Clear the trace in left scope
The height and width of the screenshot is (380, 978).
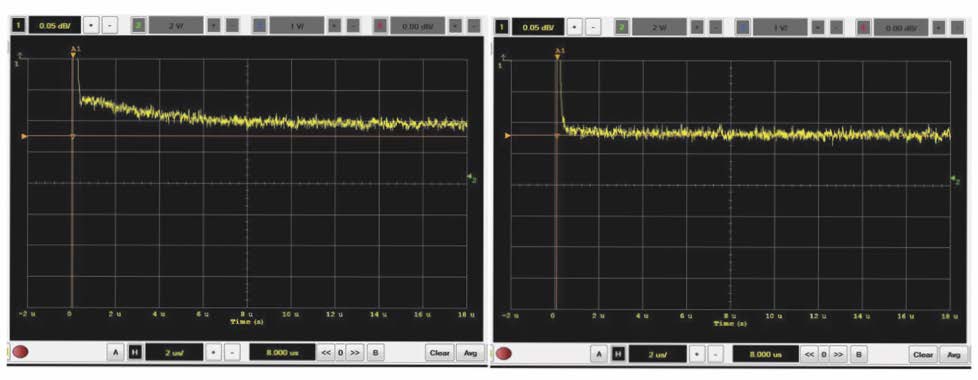pyautogui.click(x=440, y=353)
